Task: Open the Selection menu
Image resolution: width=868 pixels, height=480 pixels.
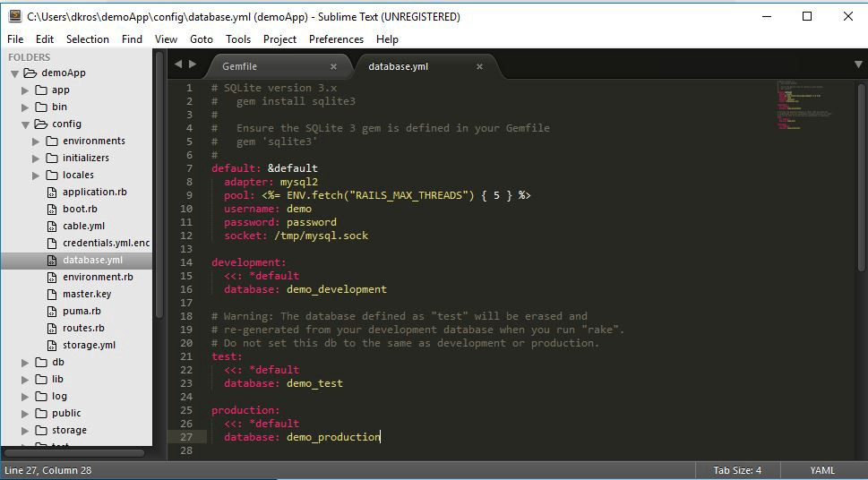Action: tap(88, 39)
